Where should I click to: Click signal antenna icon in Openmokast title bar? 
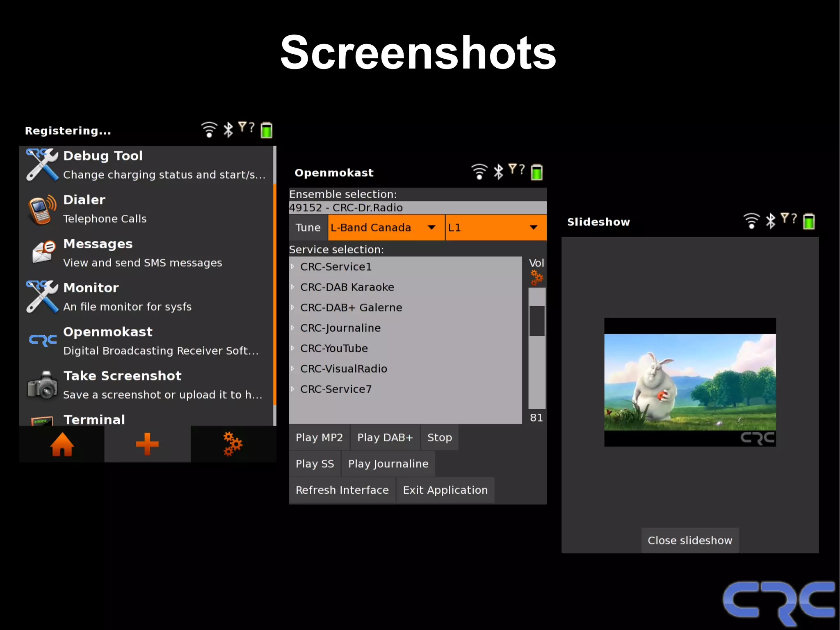pyautogui.click(x=516, y=169)
